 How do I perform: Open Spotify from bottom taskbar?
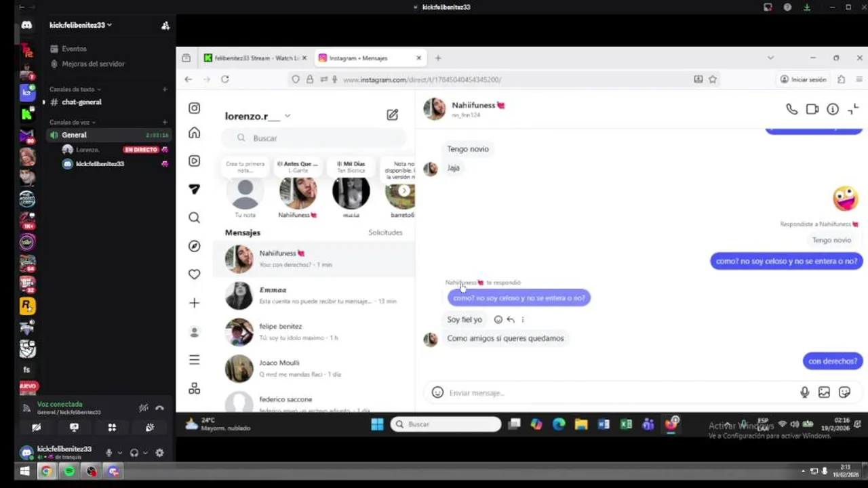pyautogui.click(x=68, y=472)
